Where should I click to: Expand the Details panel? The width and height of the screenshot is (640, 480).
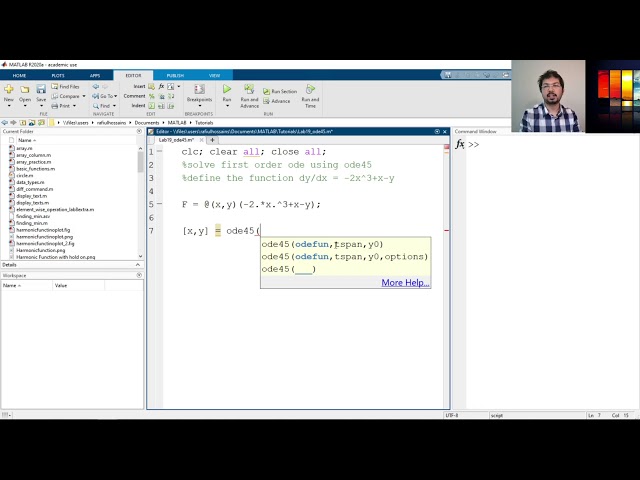click(138, 265)
